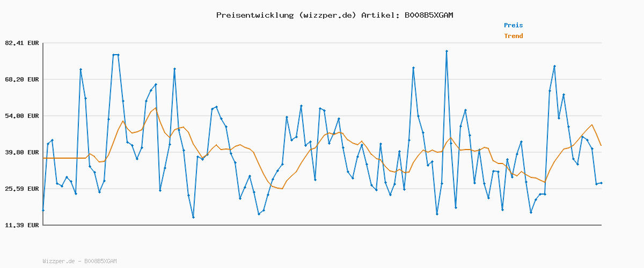Click the blue 'Preis' legend label
This screenshot has width=644, height=268.
(513, 25)
